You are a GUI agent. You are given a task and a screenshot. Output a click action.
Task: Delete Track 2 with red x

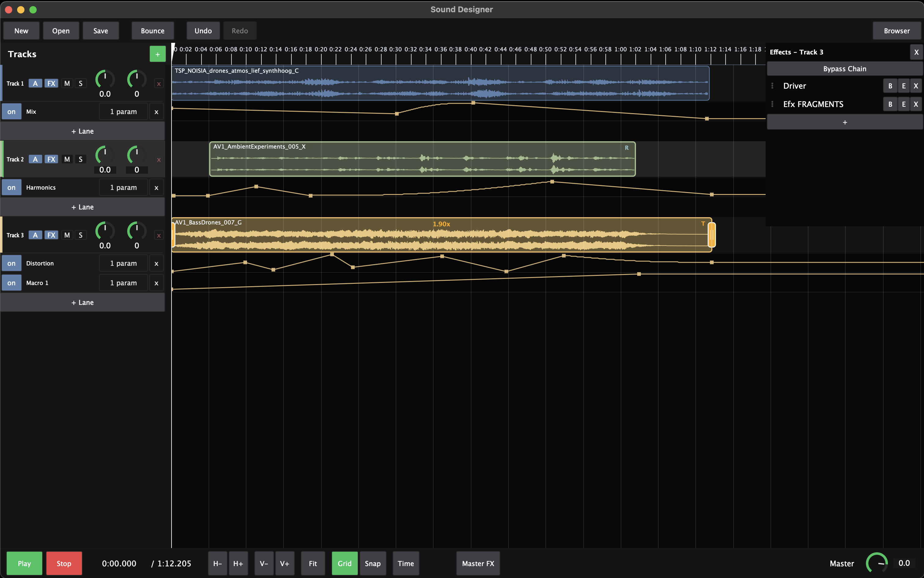tap(159, 159)
